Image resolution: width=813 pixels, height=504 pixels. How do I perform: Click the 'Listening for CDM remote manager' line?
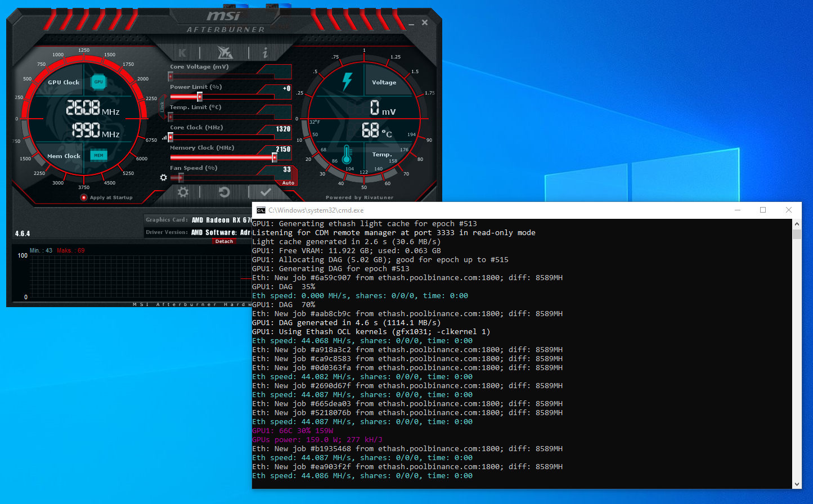[394, 233]
